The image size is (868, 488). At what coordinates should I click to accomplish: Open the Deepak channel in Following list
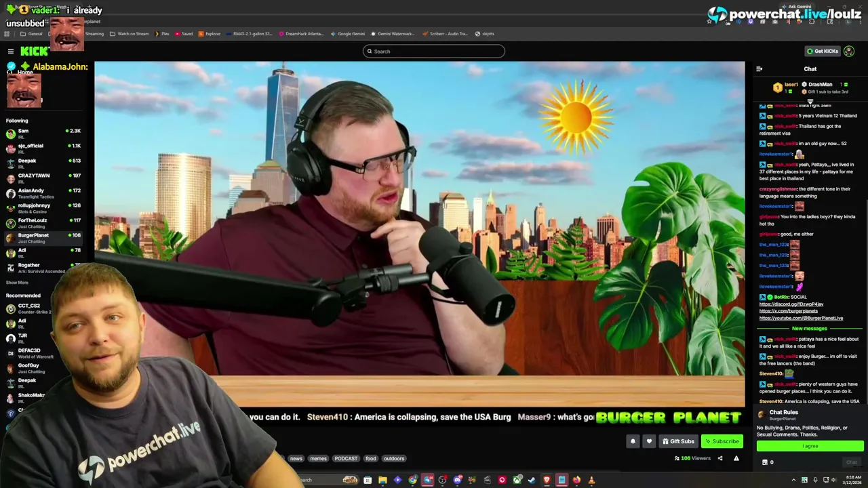click(x=43, y=163)
